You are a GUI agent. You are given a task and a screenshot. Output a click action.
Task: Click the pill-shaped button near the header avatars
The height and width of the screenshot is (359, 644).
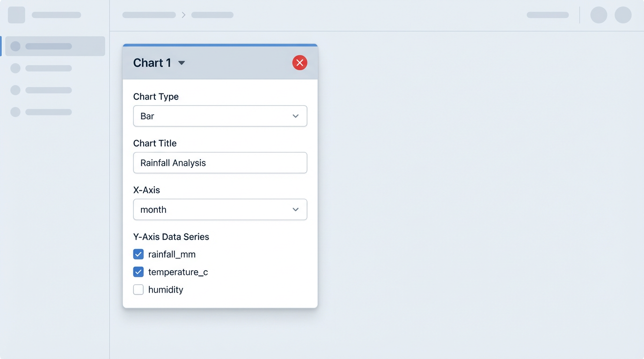point(547,14)
